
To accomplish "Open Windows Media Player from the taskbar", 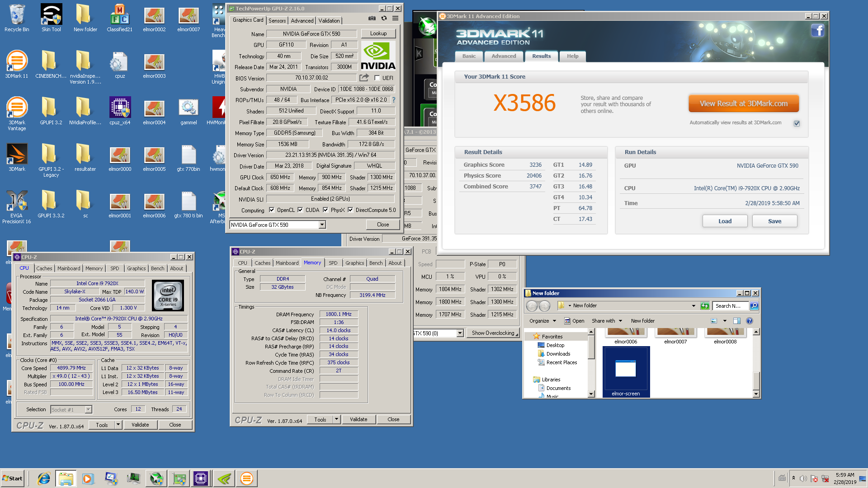I will click(88, 479).
